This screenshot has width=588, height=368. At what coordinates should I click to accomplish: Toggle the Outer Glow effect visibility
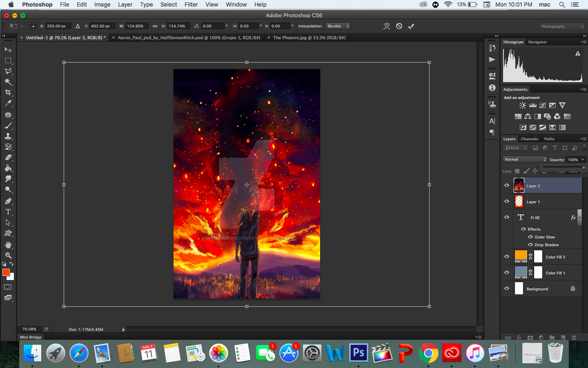pyautogui.click(x=530, y=237)
